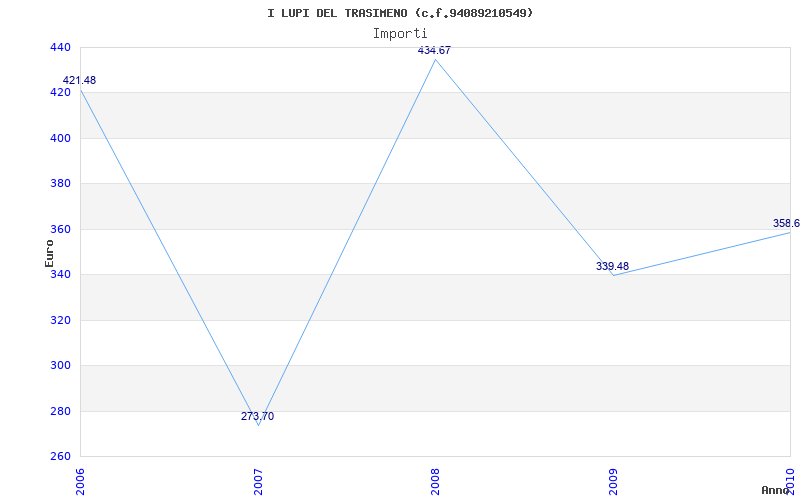Screen dimensions: 800x500
Task: Click the Anno axis title
Action: [x=775, y=490]
